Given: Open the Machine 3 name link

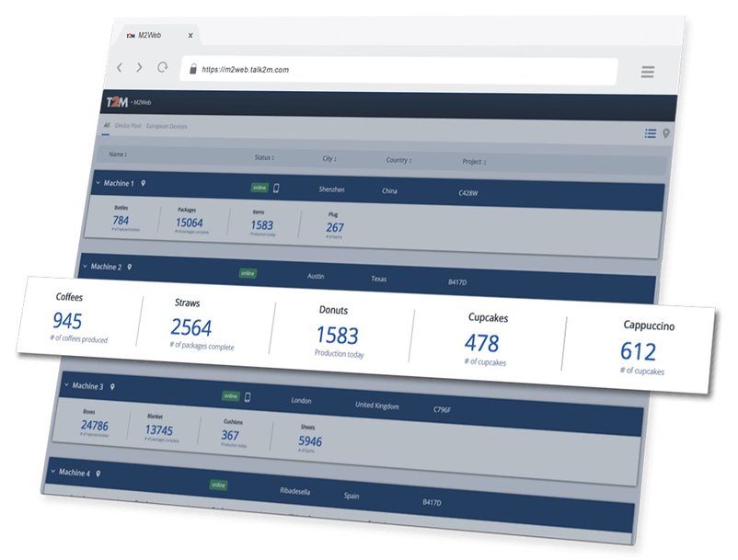Looking at the screenshot, I should pyautogui.click(x=87, y=386).
